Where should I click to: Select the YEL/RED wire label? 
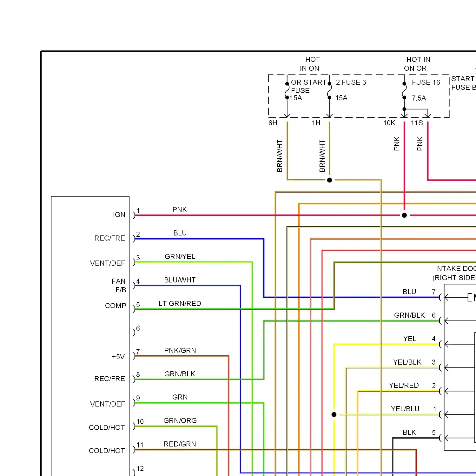click(x=404, y=386)
